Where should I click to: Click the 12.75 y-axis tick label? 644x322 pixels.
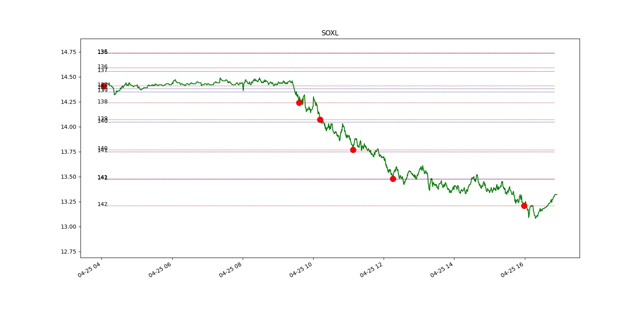click(x=68, y=252)
